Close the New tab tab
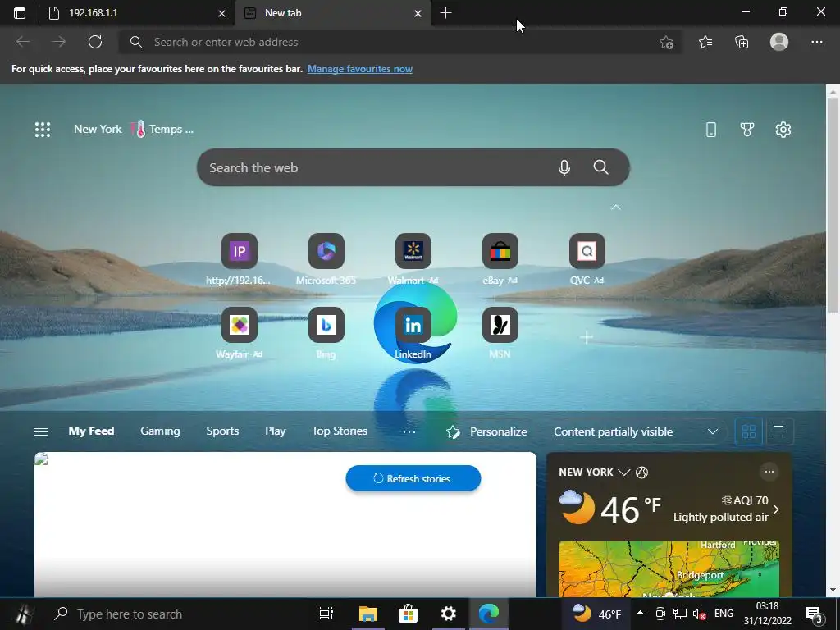This screenshot has height=630, width=840. (418, 13)
